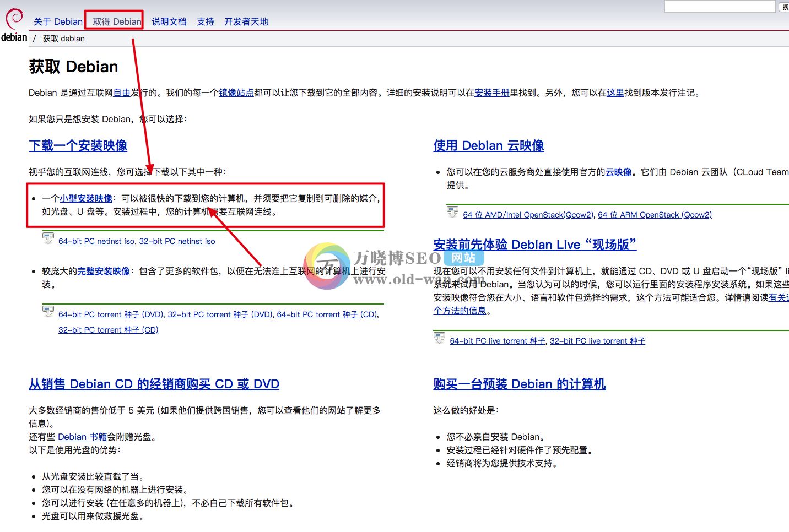Follow the 个方法的信息 link

click(x=460, y=311)
